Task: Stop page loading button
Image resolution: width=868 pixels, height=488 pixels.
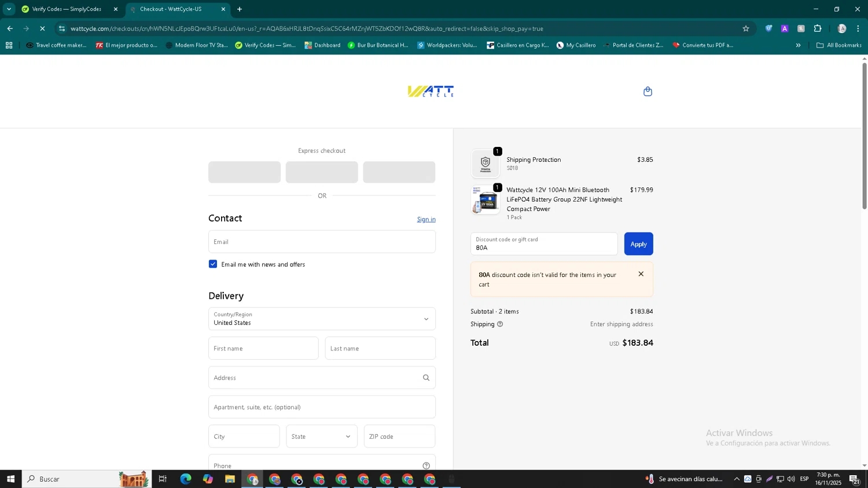Action: click(42, 28)
